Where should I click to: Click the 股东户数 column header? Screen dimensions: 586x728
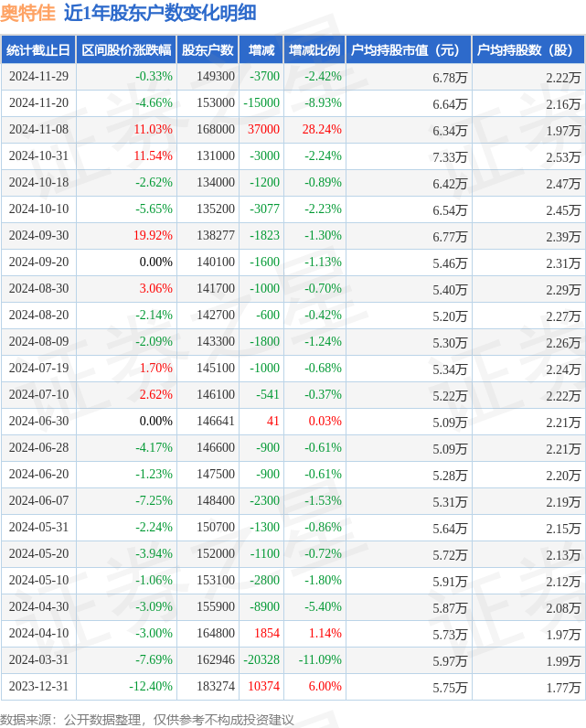click(208, 49)
